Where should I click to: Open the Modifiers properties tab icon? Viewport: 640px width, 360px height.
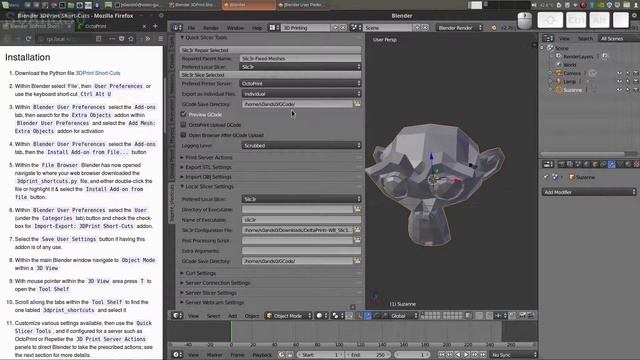point(611,164)
